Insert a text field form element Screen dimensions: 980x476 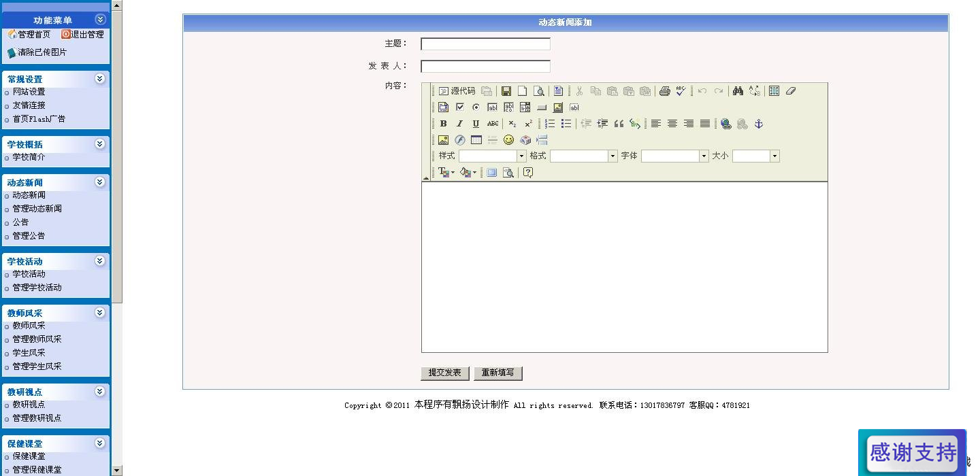(492, 107)
